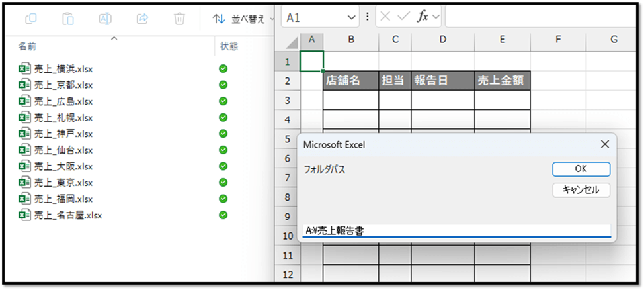Click the folder path input field
The height and width of the screenshot is (290, 644).
tap(456, 230)
